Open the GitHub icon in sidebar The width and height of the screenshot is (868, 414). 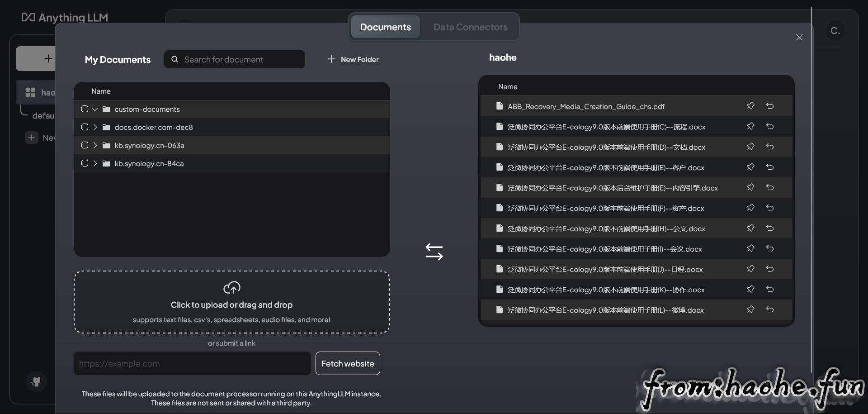36,382
